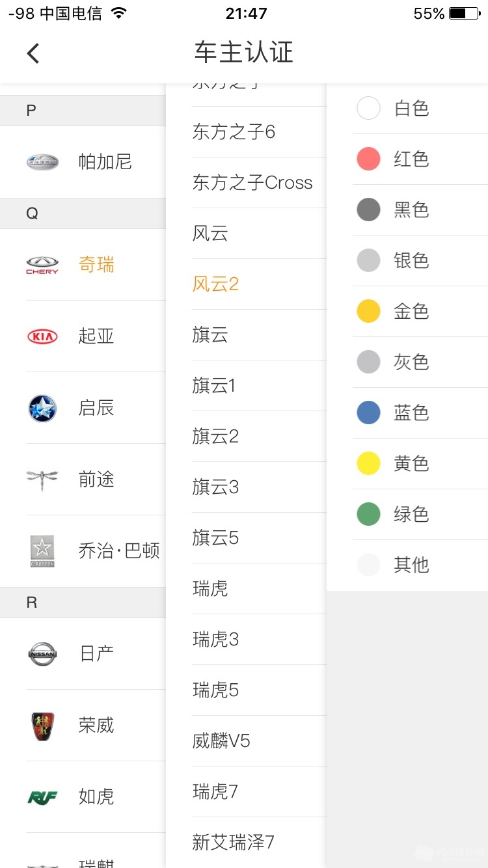Select 其他 color option
The height and width of the screenshot is (868, 488).
coord(407,565)
